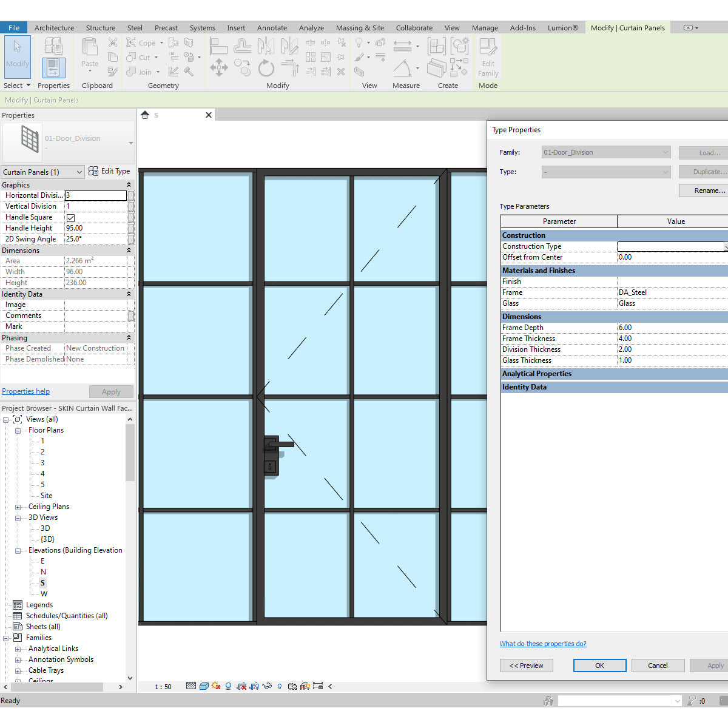728x728 pixels.
Task: Click the Edit Type icon in the Properties palette
Action: 95,171
